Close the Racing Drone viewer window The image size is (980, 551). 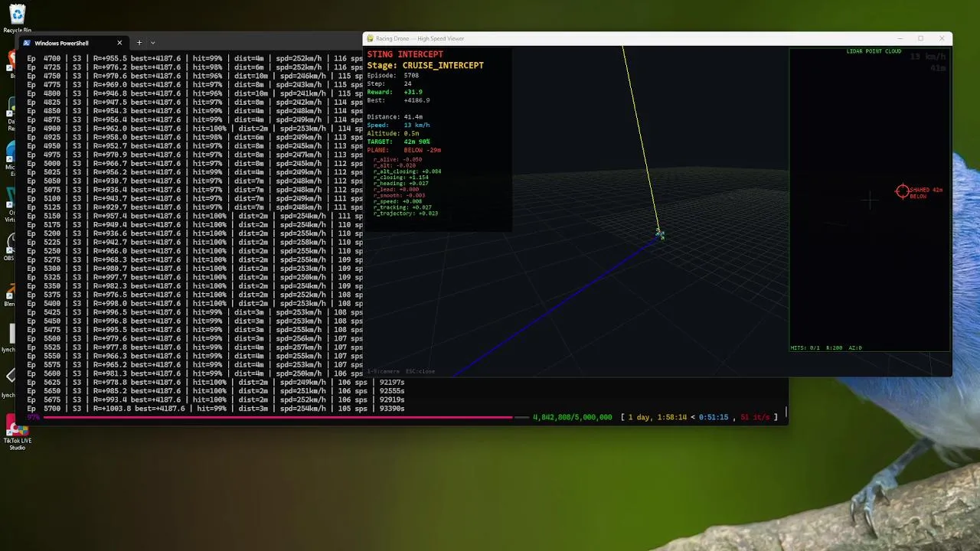point(942,38)
